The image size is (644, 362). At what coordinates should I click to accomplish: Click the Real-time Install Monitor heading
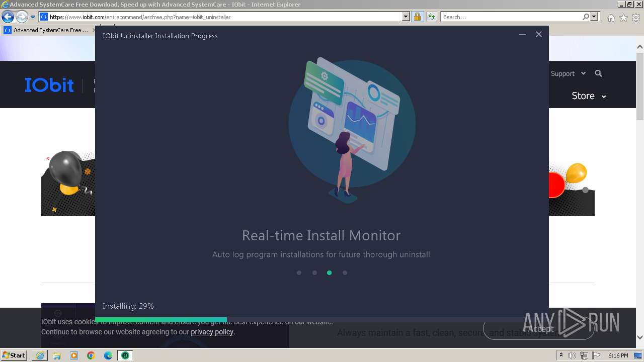click(x=321, y=235)
